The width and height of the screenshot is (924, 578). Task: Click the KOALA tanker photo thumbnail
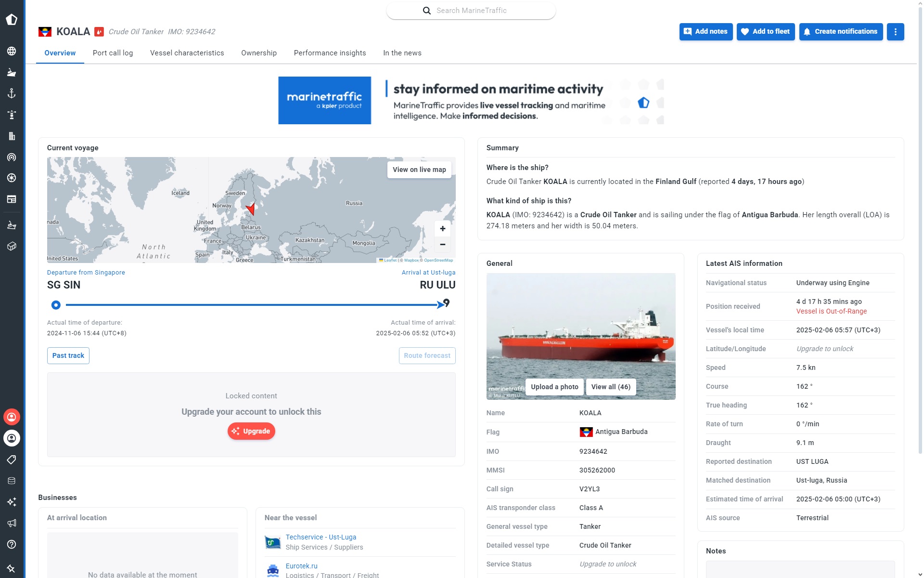[580, 328]
